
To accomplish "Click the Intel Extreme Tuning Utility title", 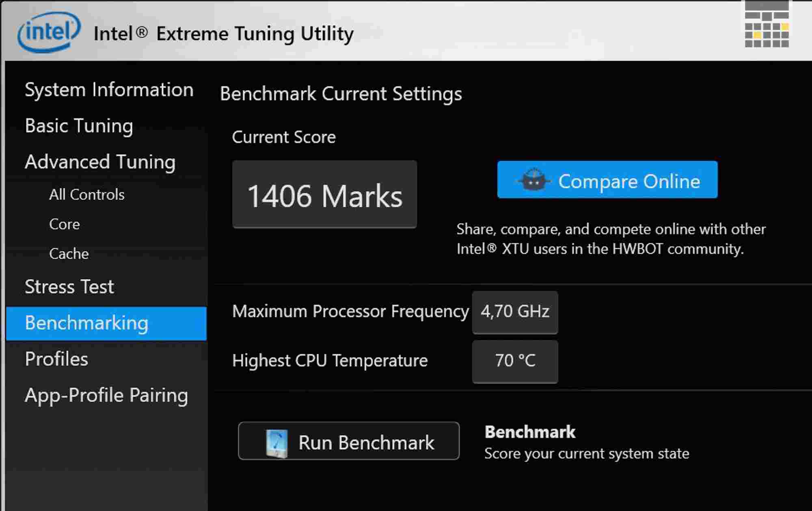I will pos(223,34).
